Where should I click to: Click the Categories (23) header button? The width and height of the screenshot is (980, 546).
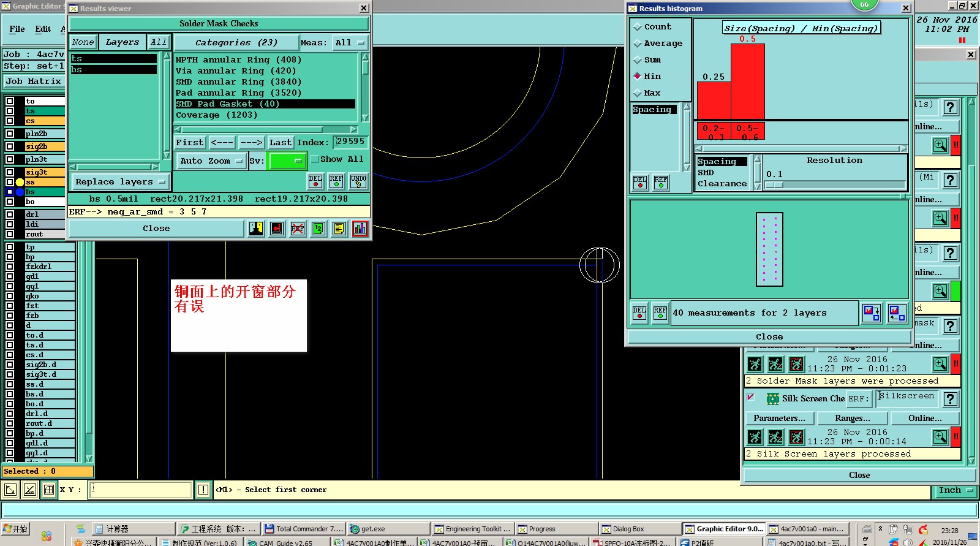[236, 43]
